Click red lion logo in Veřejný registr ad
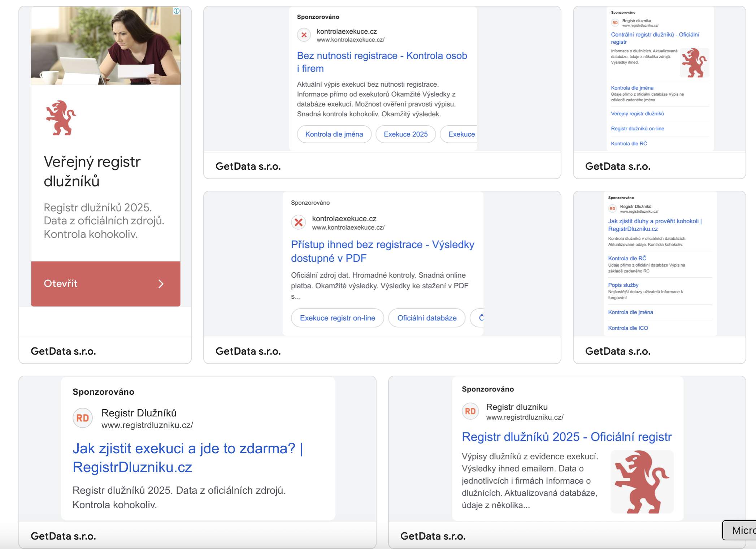The height and width of the screenshot is (549, 756). [61, 118]
